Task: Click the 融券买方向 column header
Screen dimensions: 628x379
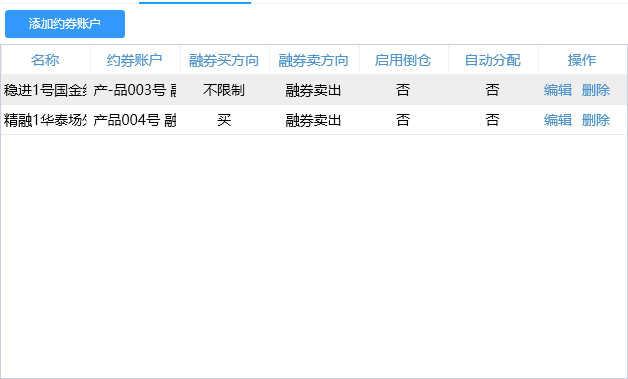Action: point(224,60)
